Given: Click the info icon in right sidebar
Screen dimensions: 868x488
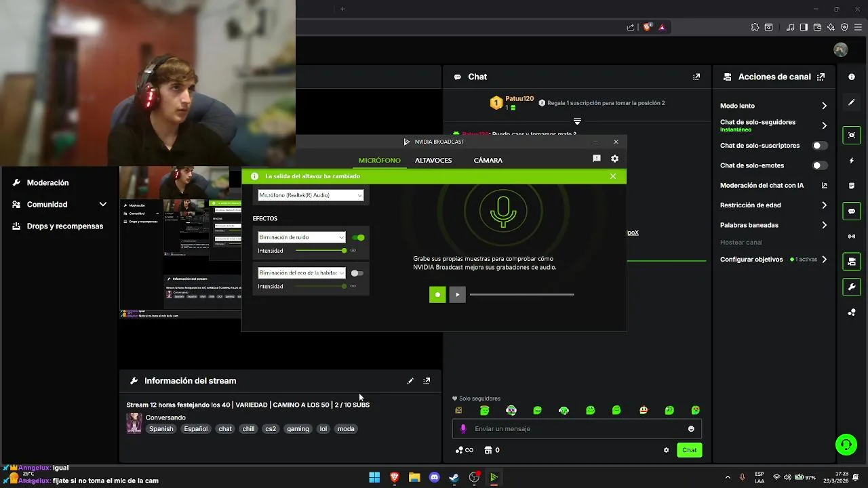Looking at the screenshot, I should pos(852,77).
